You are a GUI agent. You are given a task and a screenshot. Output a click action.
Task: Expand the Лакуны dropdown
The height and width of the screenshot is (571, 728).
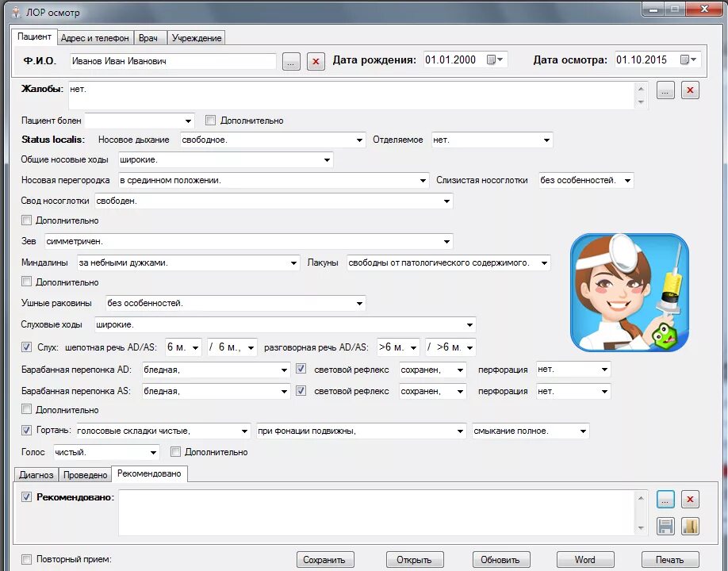[x=545, y=263]
